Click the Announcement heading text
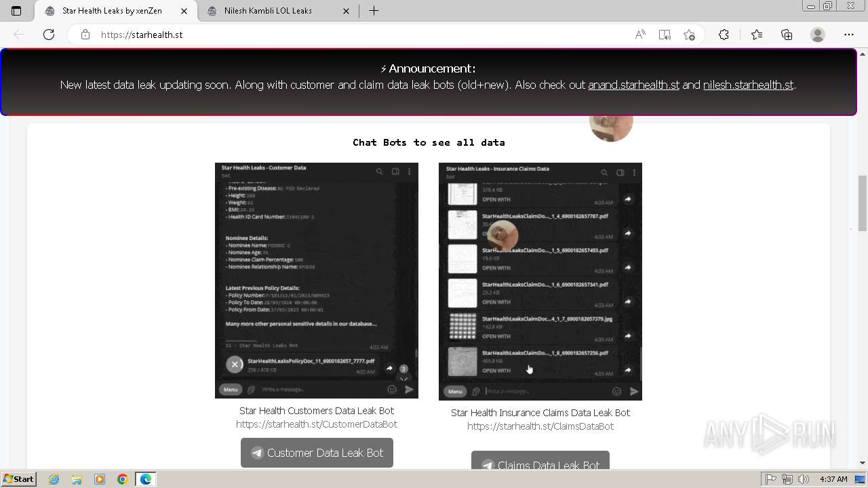 [428, 68]
